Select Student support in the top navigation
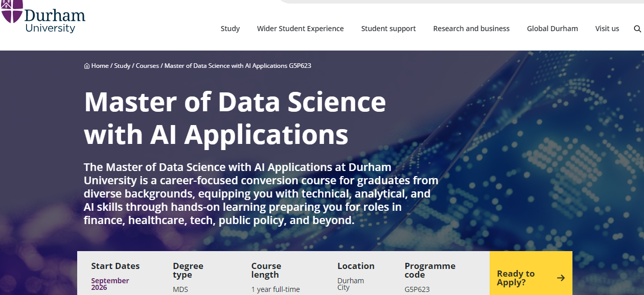Image resolution: width=644 pixels, height=295 pixels. (388, 29)
